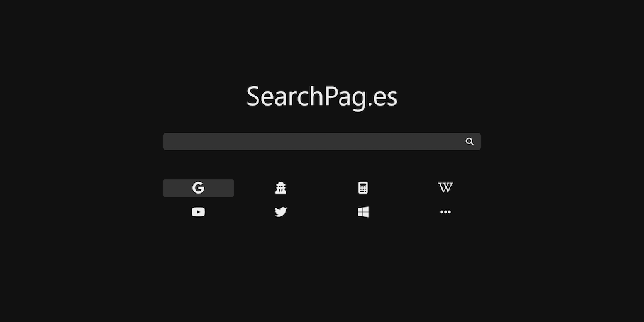Open more engines via three-dots icon
Viewport: 644px width, 322px height.
pos(446,212)
